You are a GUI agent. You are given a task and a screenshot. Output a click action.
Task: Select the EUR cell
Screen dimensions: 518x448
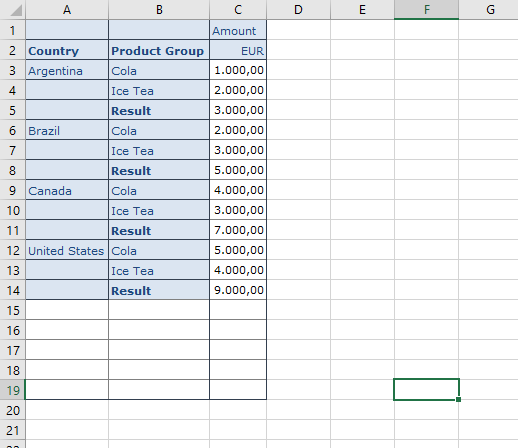pyautogui.click(x=238, y=50)
